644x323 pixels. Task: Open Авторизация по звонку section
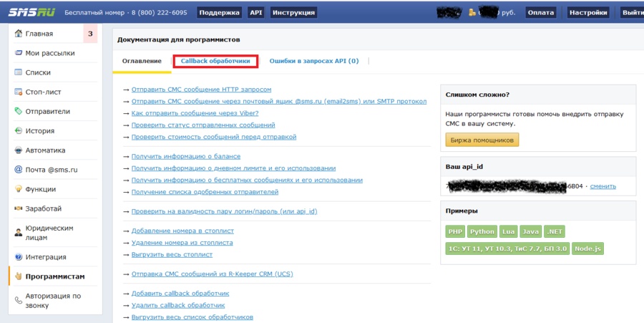pyautogui.click(x=52, y=300)
